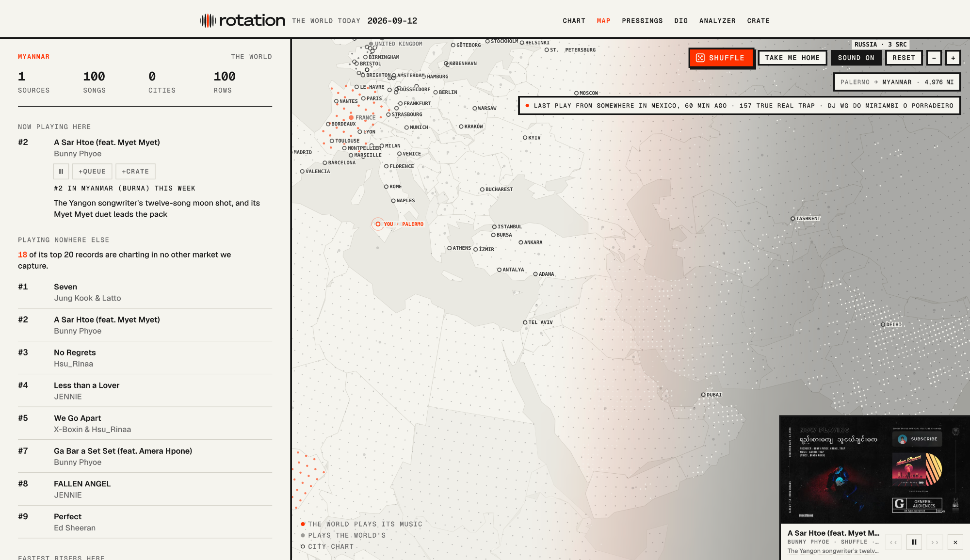The height and width of the screenshot is (560, 970).
Task: Close the mini player panel
Action: click(x=955, y=542)
